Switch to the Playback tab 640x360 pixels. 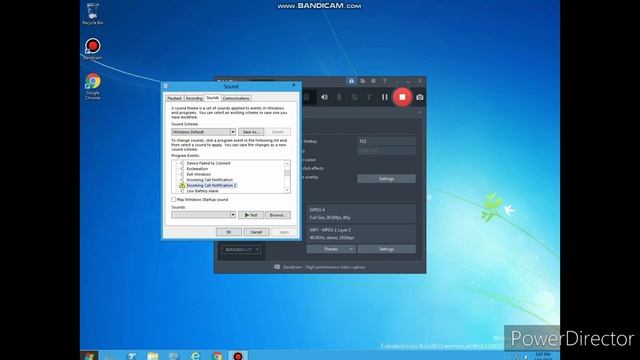174,98
